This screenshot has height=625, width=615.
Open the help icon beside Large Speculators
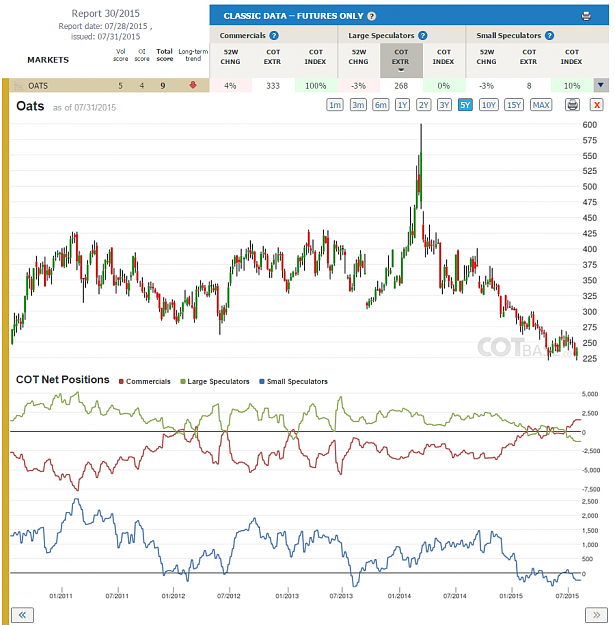422,35
